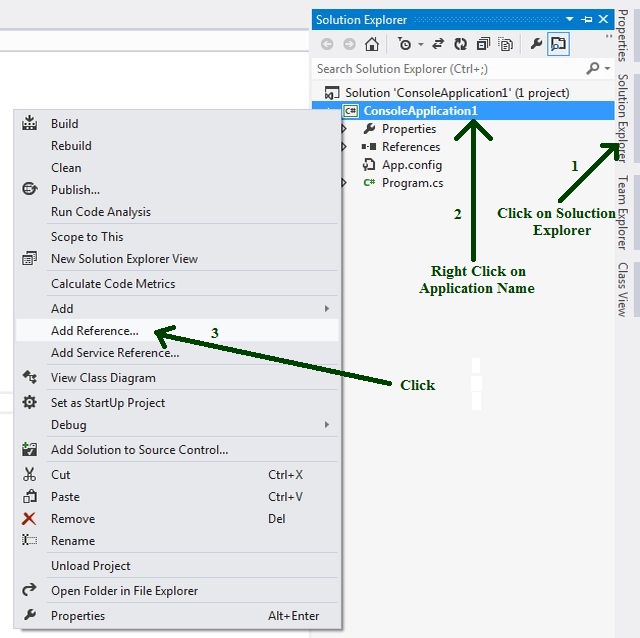Select Remove from the context menu

[178, 519]
